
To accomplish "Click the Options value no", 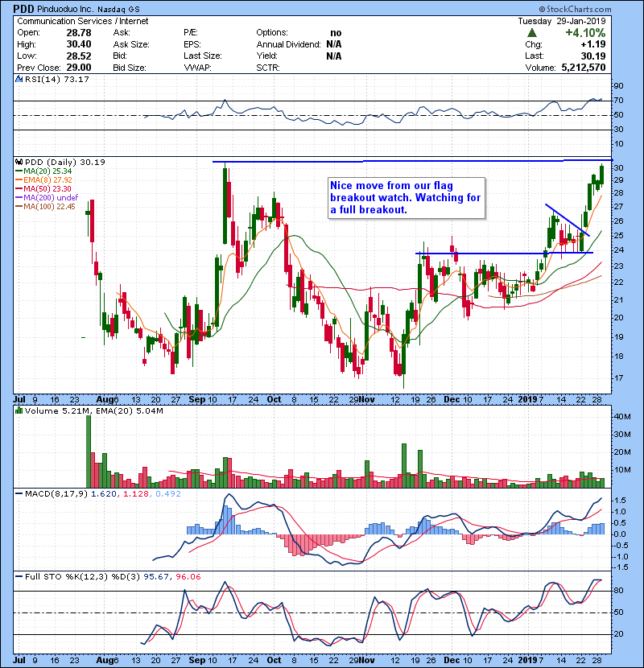I will 336,33.
